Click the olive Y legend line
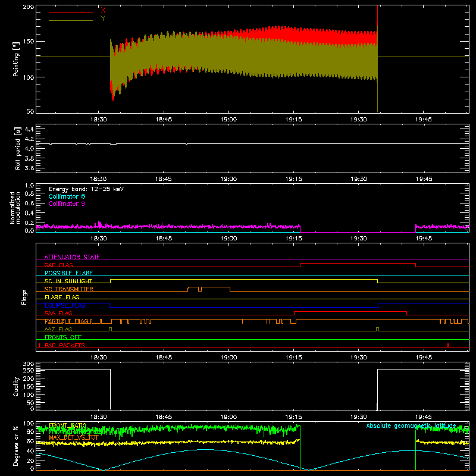Image resolution: width=476 pixels, height=476 pixels. click(71, 20)
